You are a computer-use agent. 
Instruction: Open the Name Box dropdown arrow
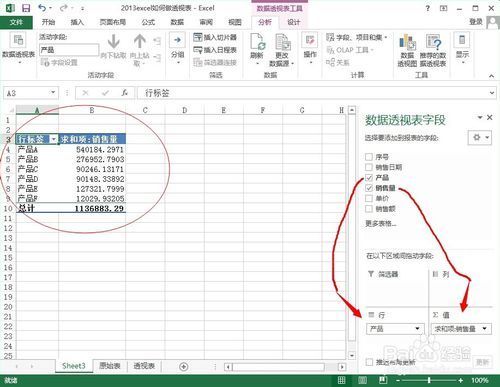pyautogui.click(x=53, y=92)
